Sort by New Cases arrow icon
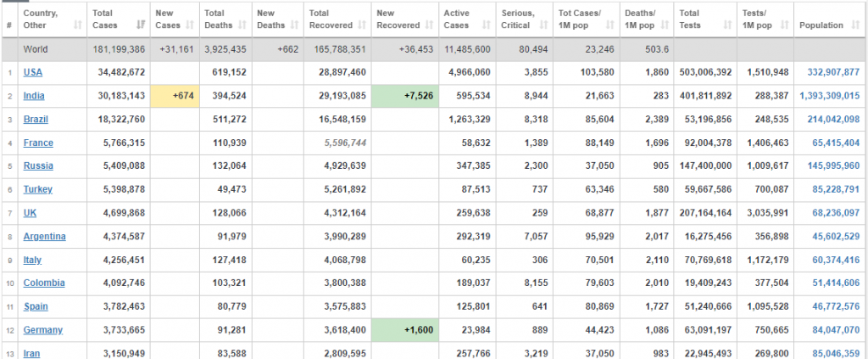 190,25
